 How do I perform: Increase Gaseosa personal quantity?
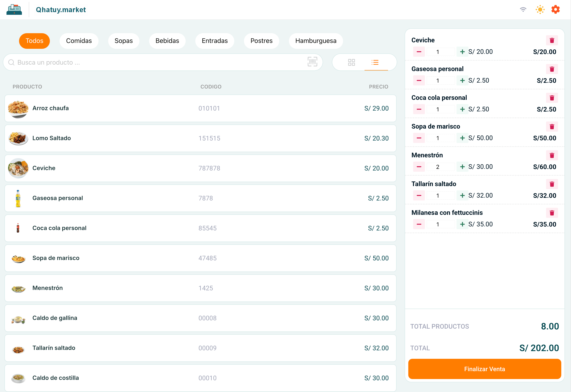(462, 80)
